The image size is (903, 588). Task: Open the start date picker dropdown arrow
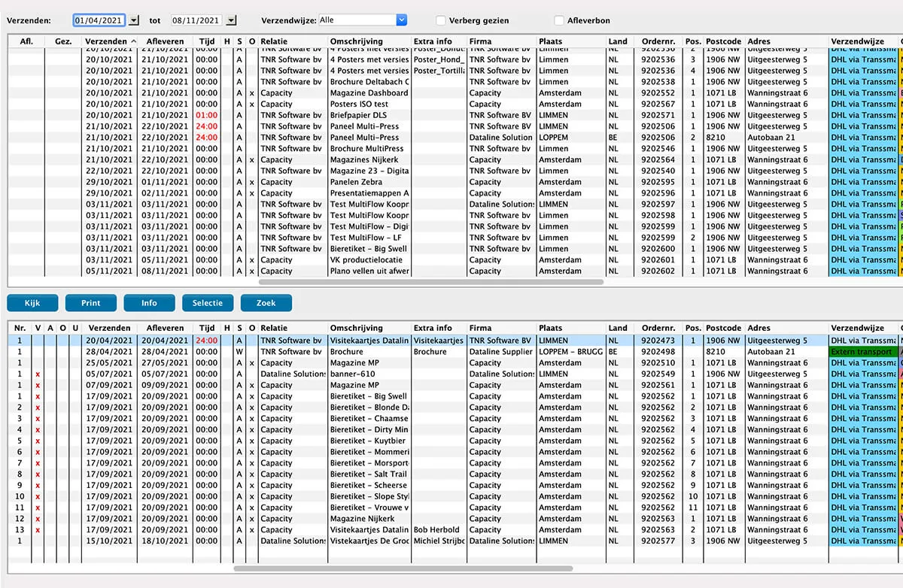pyautogui.click(x=134, y=21)
